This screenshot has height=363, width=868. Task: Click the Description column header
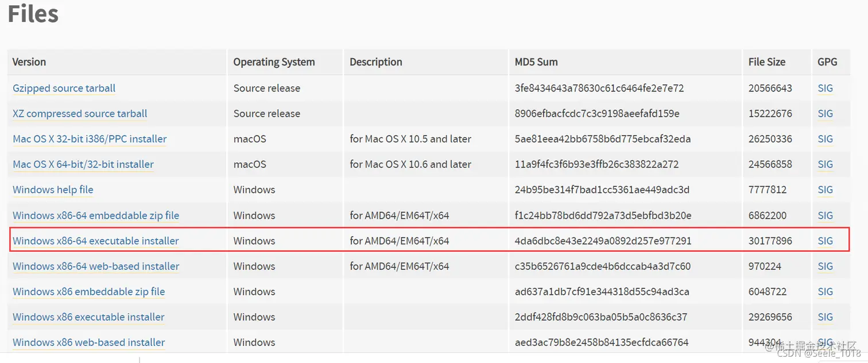point(375,62)
